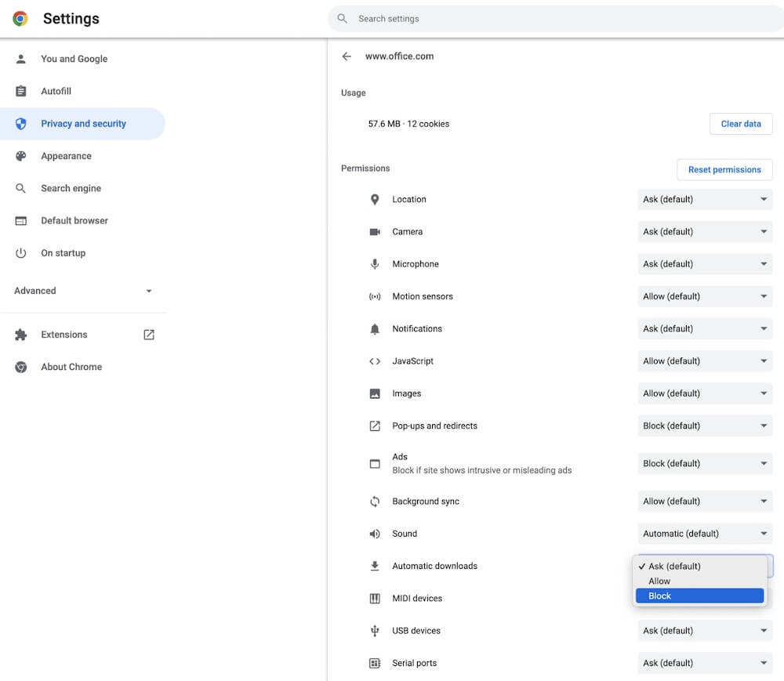Open Autofill settings section
Screen dimensions: 784x681
click(x=82, y=91)
